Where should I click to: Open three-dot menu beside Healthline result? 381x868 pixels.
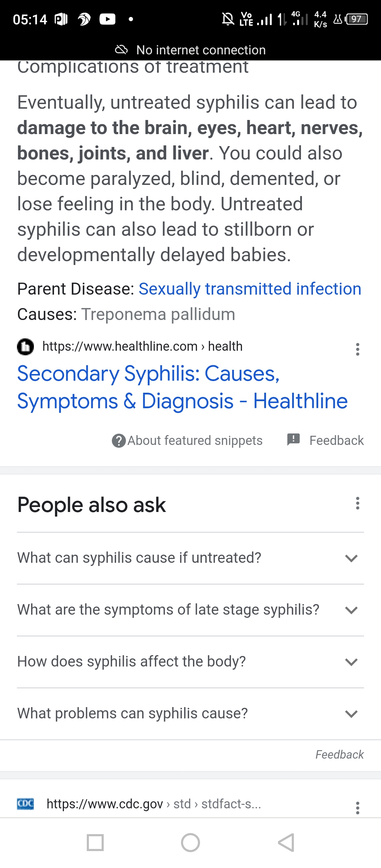[357, 349]
